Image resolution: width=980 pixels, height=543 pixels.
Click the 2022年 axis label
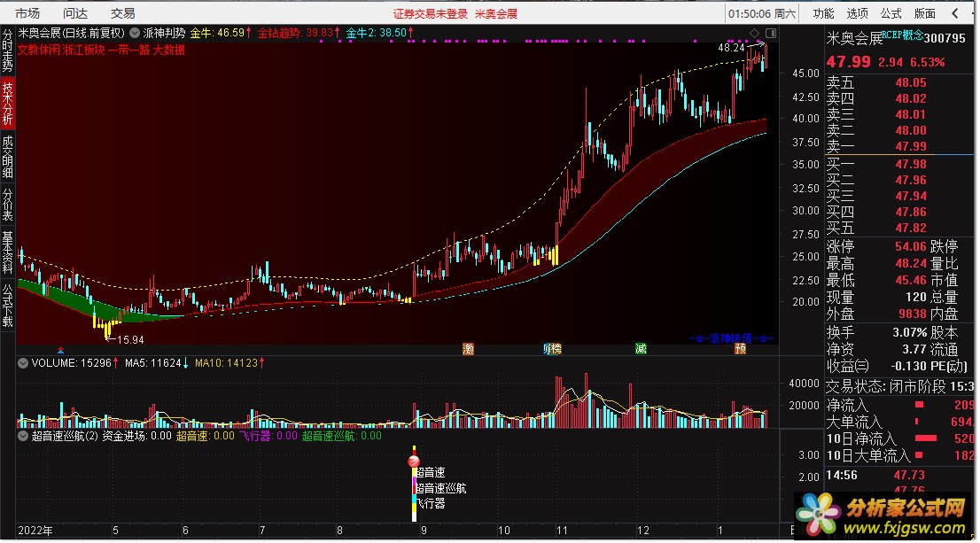pyautogui.click(x=35, y=531)
